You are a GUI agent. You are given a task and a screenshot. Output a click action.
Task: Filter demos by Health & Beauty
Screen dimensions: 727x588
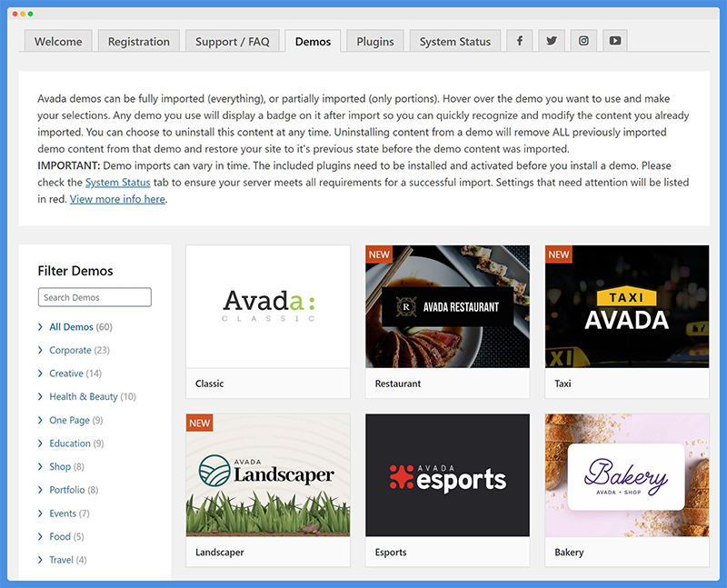[93, 396]
